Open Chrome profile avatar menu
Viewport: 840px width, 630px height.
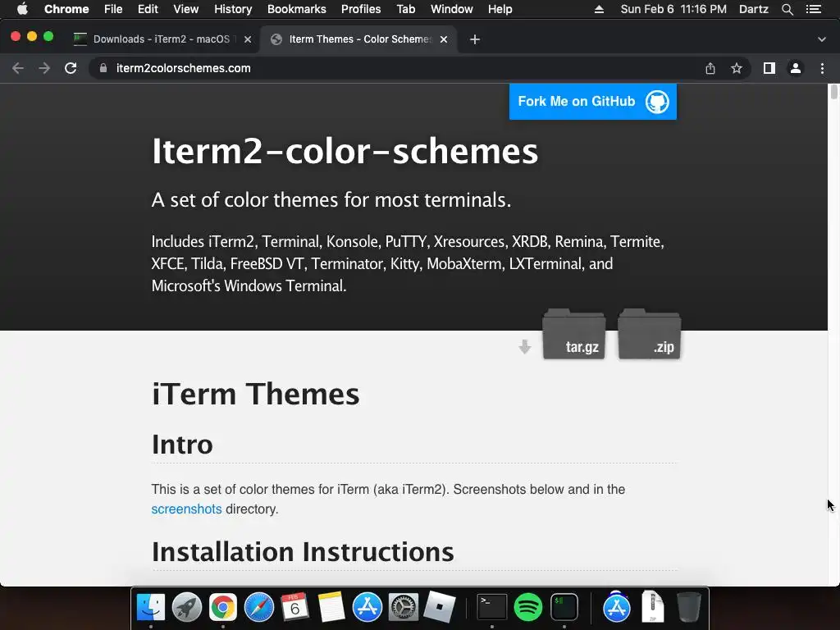point(796,68)
